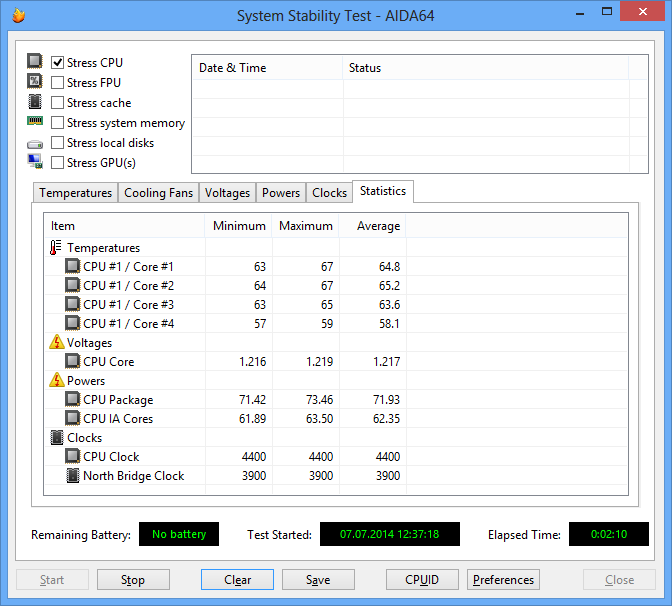This screenshot has width=672, height=606.
Task: Stop the running stability test
Action: [133, 579]
